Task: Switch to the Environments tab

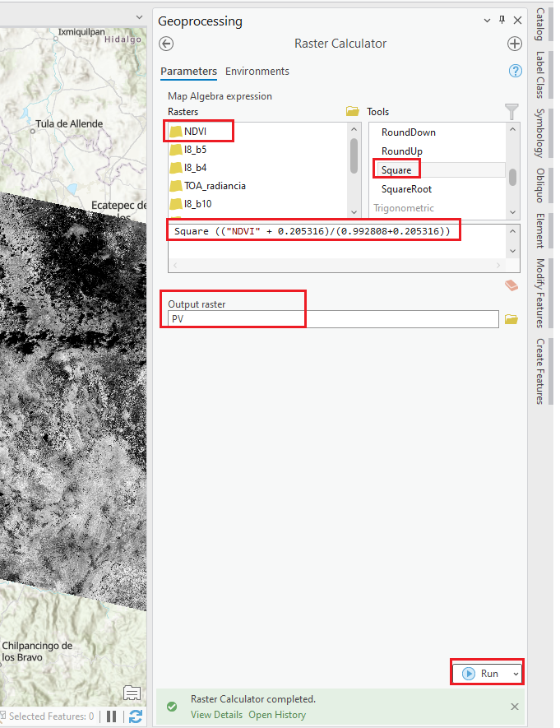Action: (x=257, y=72)
